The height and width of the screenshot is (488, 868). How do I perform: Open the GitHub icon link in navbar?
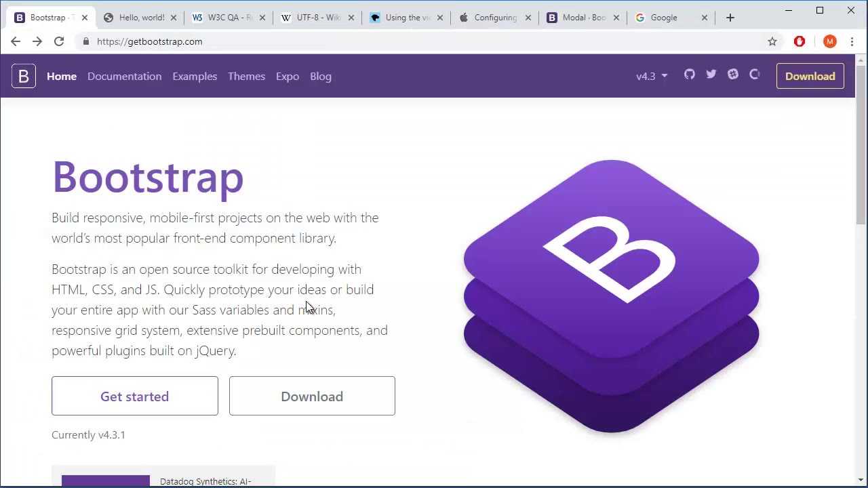point(690,75)
